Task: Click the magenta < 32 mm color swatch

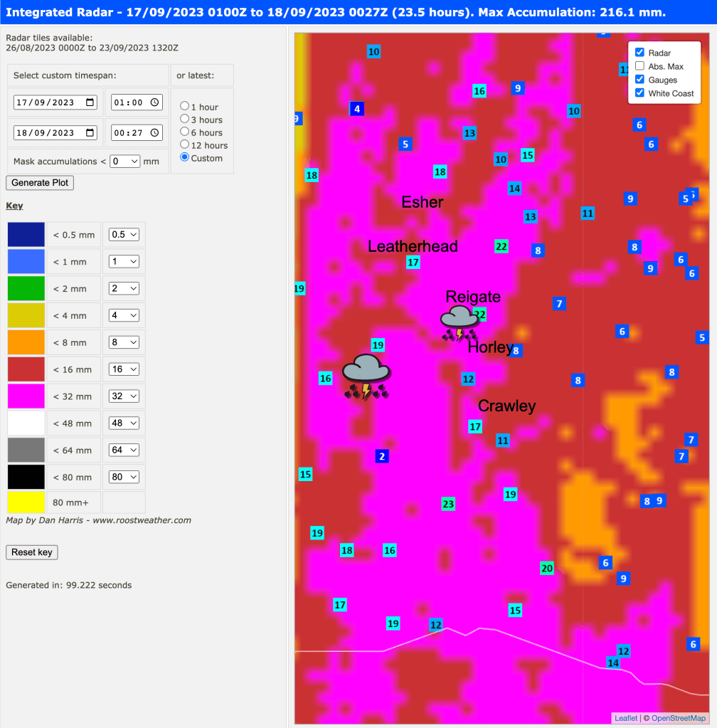Action: [26, 396]
